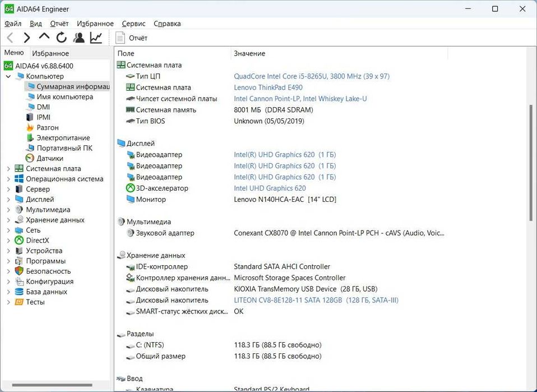Open the Intel Cannon Point-LP chipset link

click(300, 99)
